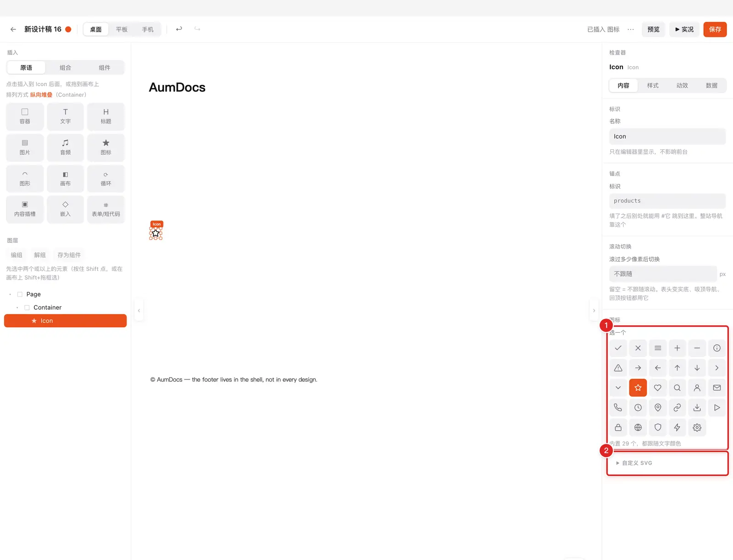The height and width of the screenshot is (560, 733).
Task: Pick the warning triangle icon
Action: 618,368
